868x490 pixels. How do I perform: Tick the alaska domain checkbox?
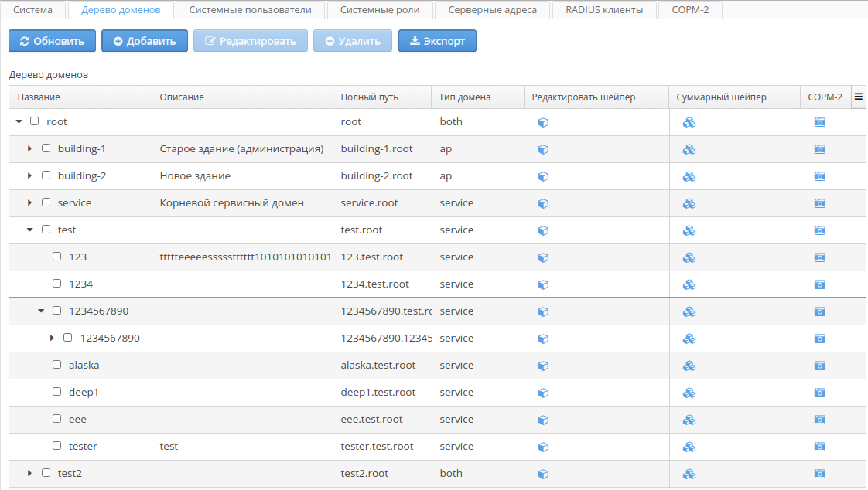pos(56,365)
